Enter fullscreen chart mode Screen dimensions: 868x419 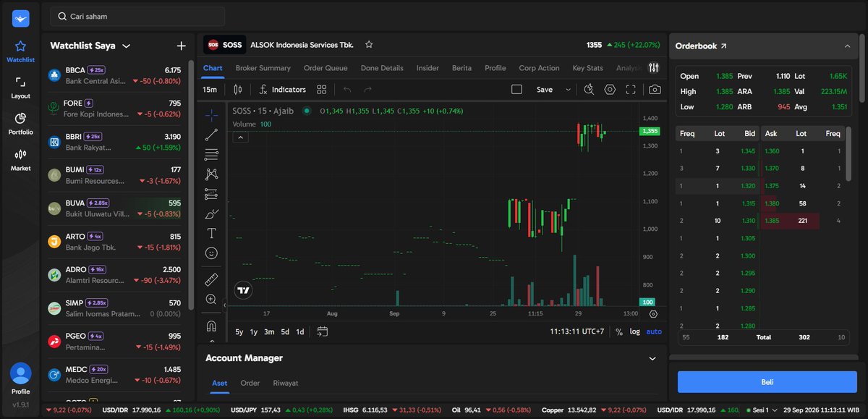coord(631,90)
